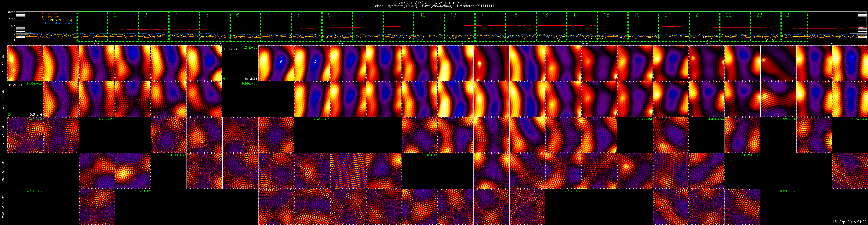Screen dimensions: 868x225
Task: Click the 19:31:16 timestamp label
Action: (35, 114)
